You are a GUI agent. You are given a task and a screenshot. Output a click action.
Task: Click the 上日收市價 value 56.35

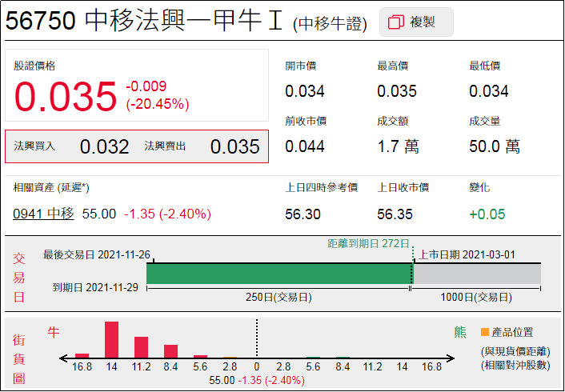coord(395,214)
